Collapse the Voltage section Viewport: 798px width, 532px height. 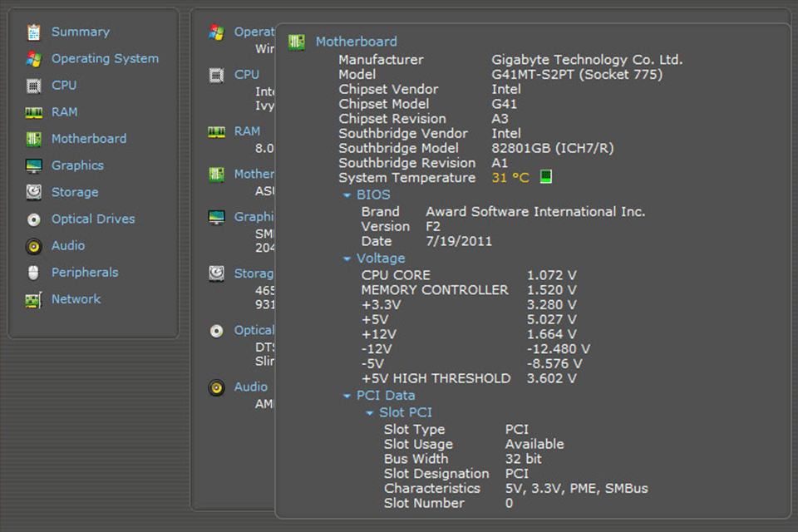pos(347,258)
